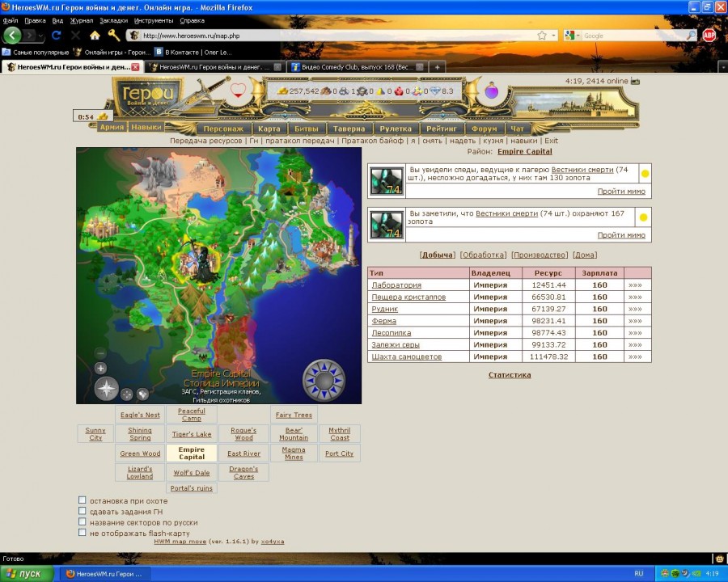Image resolution: width=728 pixels, height=582 pixels.
Task: Open the smiley icon in the browser status bar
Action: pos(719,559)
